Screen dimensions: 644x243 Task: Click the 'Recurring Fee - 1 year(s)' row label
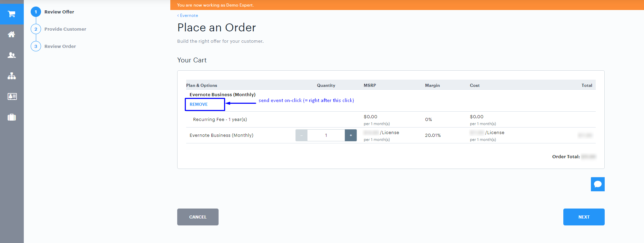tap(220, 120)
